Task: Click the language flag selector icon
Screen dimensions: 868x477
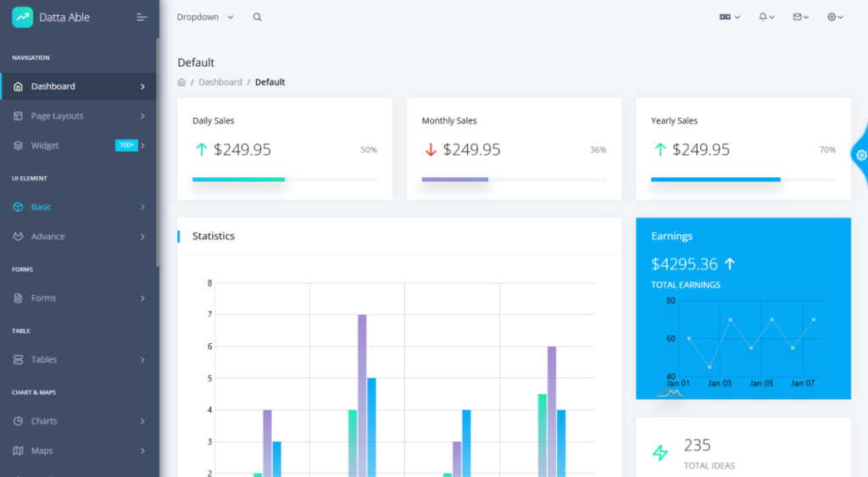Action: (x=728, y=17)
